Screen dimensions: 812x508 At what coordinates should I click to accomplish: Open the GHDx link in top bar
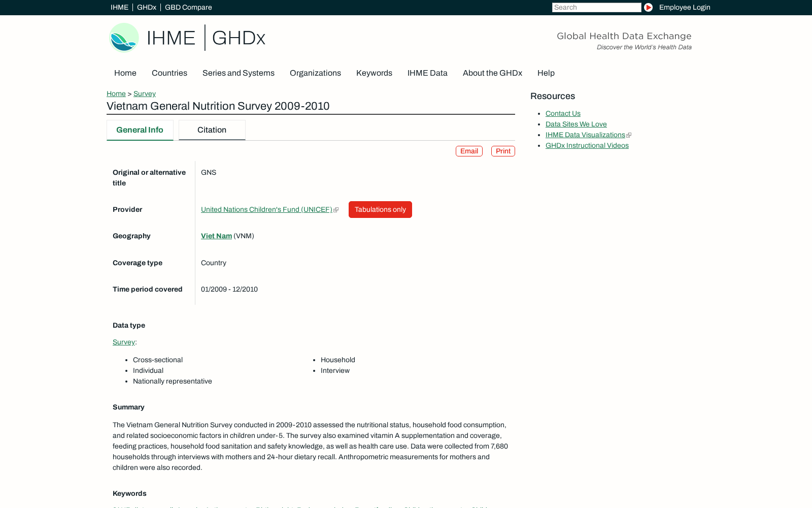tap(147, 7)
